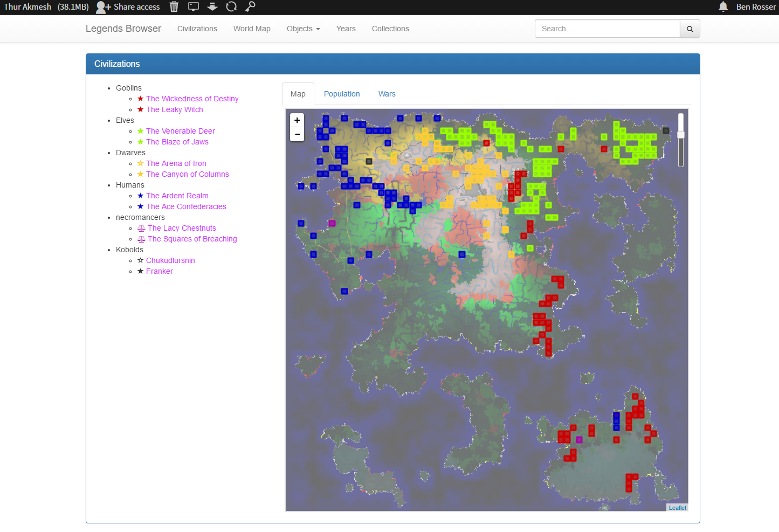Open the Objects dropdown menu

click(x=303, y=29)
